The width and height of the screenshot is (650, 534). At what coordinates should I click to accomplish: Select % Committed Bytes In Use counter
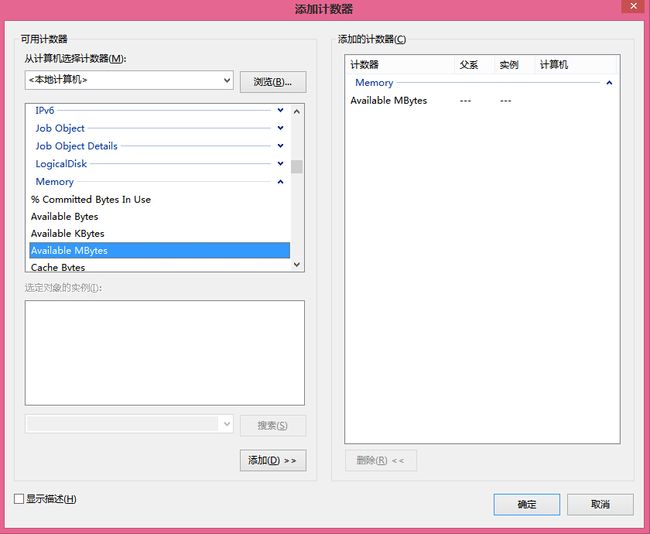(160, 199)
